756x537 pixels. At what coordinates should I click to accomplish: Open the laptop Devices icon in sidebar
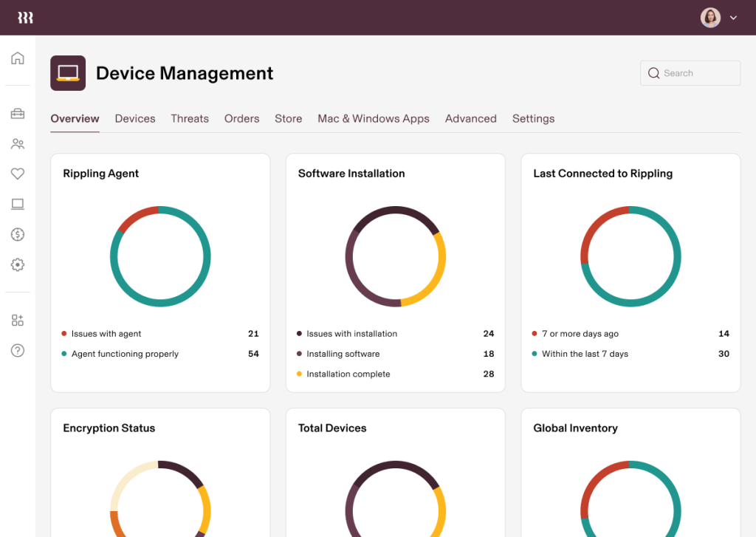point(18,204)
